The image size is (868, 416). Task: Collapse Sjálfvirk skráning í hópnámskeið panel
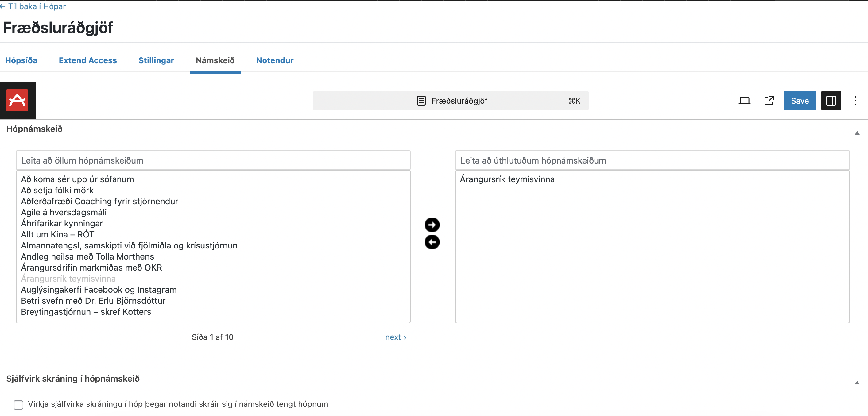point(857,383)
